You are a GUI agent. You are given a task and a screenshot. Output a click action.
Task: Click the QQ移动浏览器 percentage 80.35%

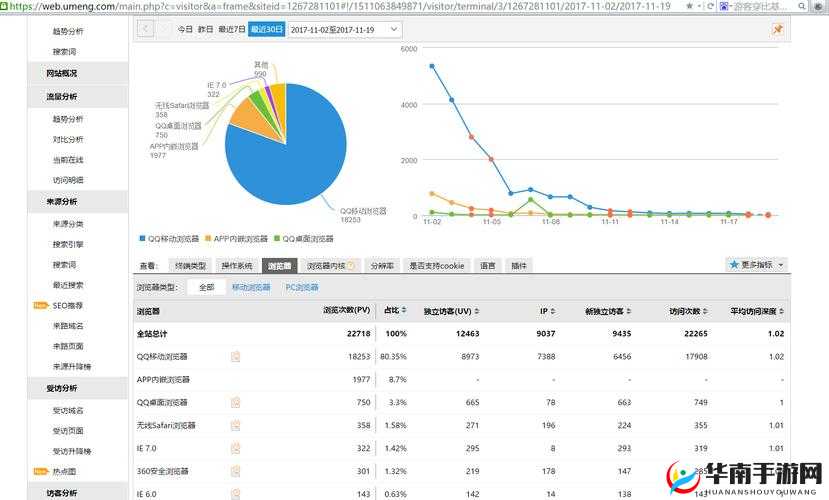[x=393, y=357]
